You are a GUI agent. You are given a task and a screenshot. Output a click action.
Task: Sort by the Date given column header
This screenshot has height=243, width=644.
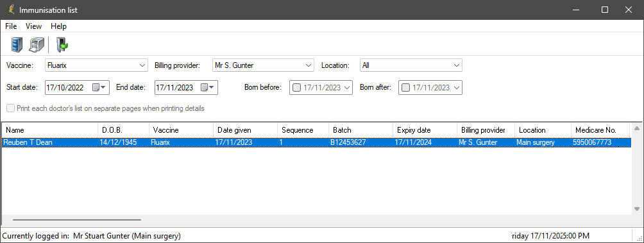point(245,130)
